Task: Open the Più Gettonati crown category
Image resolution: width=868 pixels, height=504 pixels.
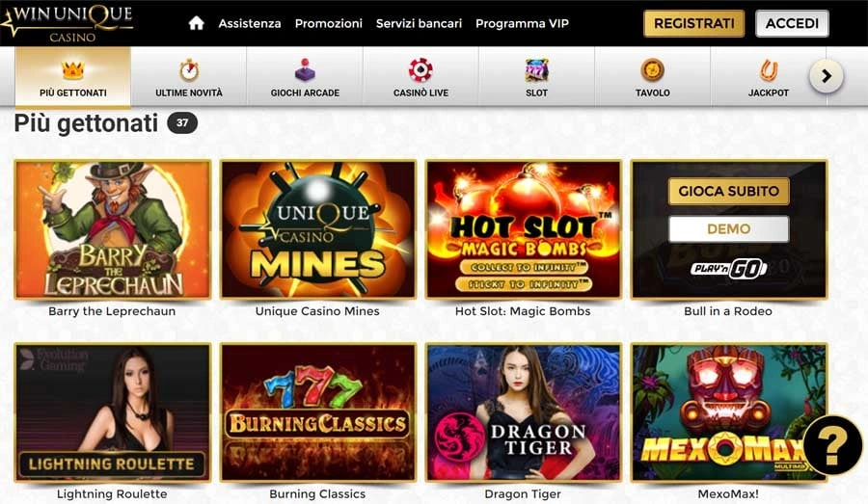Action: 73,76
